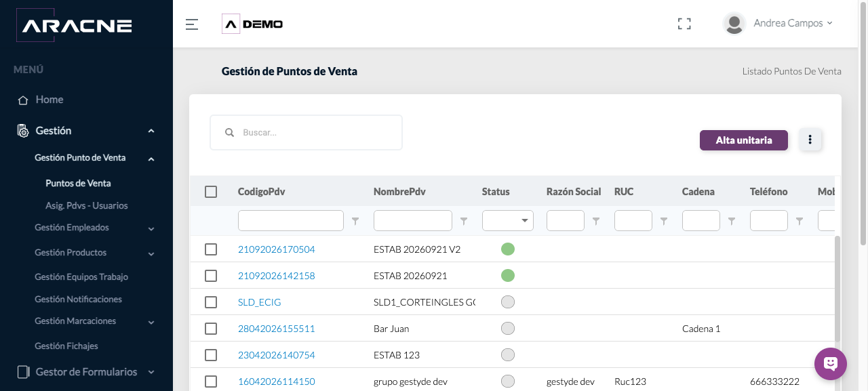Toggle the select-all header checkbox
Screen dimensions: 868x391
211,192
